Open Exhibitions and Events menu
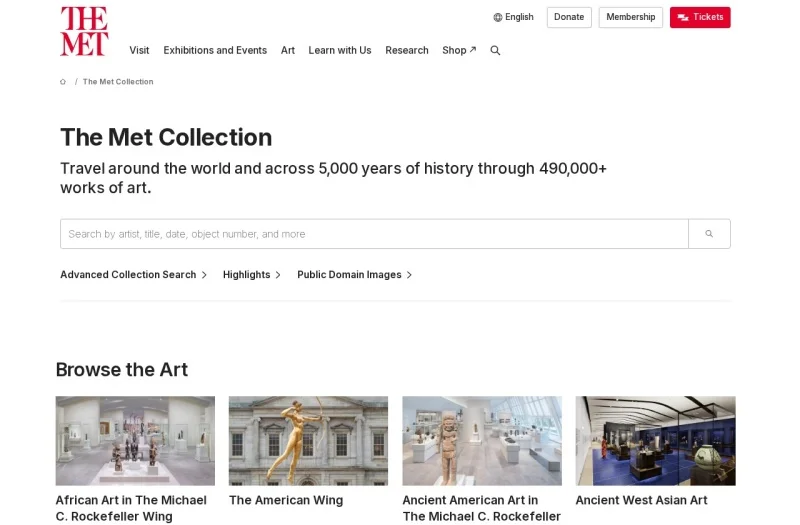This screenshot has height=525, width=800. tap(215, 51)
